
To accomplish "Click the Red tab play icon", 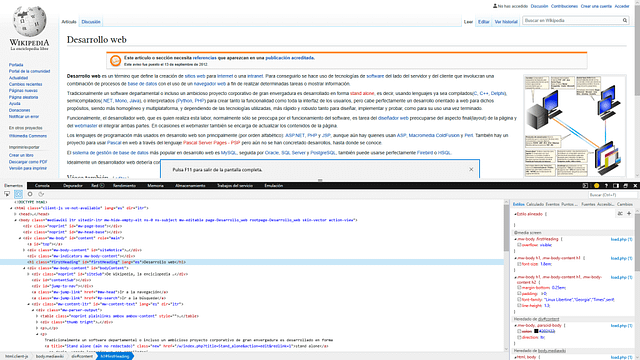I will click(x=102, y=186).
